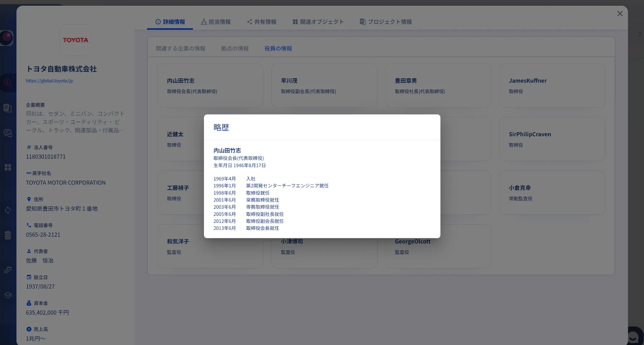The height and width of the screenshot is (345, 644).
Task: Click the stacked pages icon in the sidebar
Action: (8, 270)
